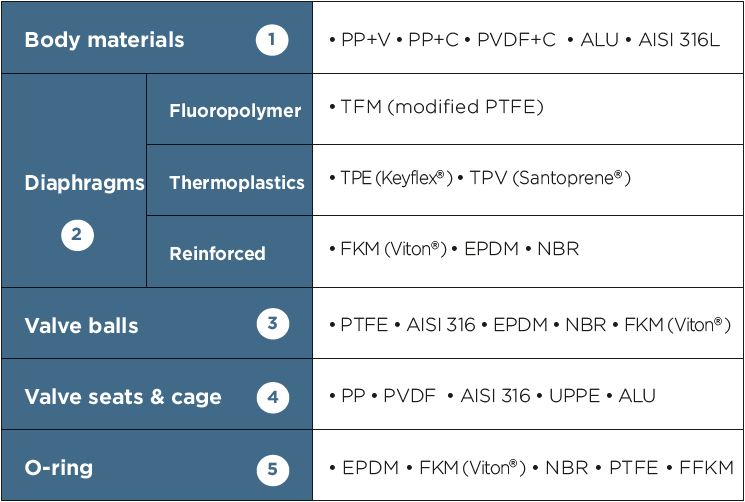Select the Body materials row header
Screen dimensions: 745x502
click(104, 41)
